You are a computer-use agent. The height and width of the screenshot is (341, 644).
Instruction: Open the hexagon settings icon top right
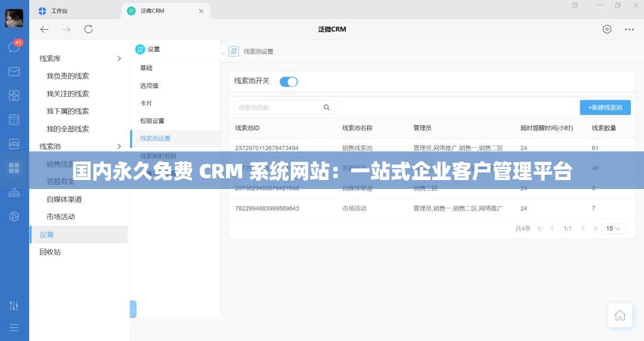[607, 29]
